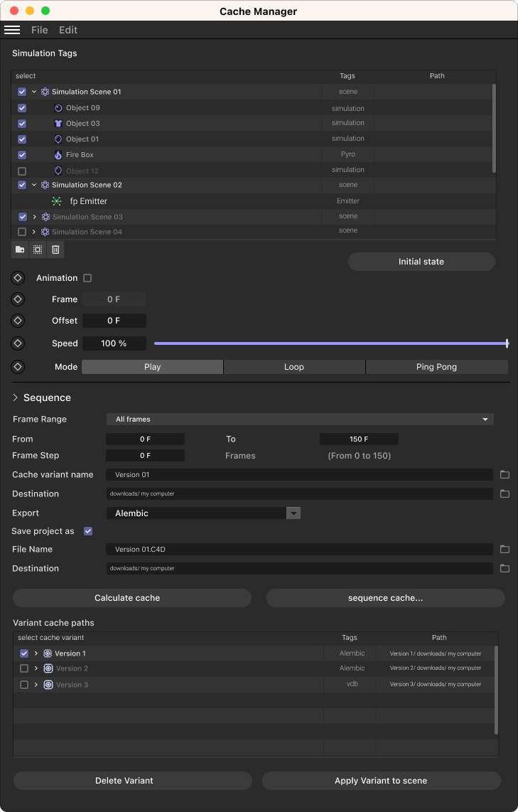Image resolution: width=518 pixels, height=812 pixels.
Task: Click the keyframe diamond next to Animation
Action: click(18, 278)
